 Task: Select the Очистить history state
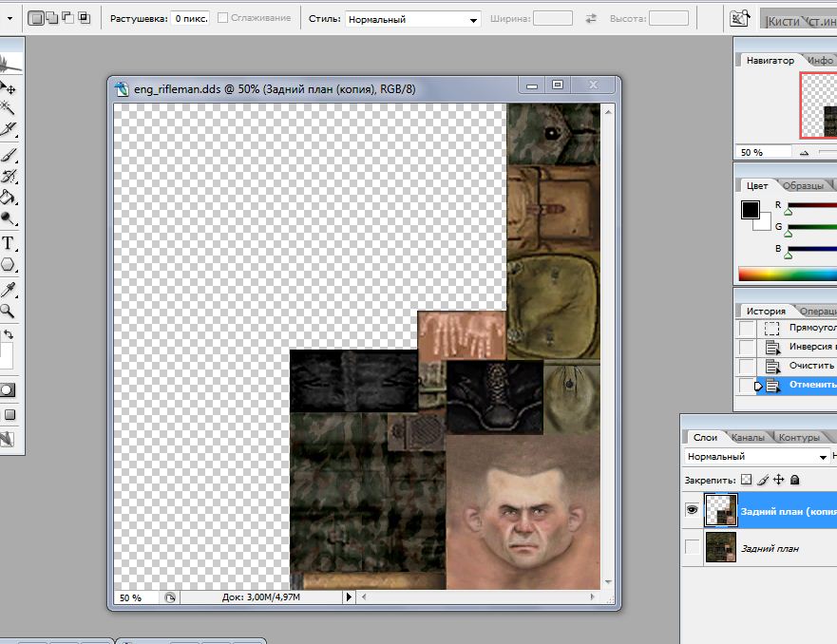[x=796, y=366]
